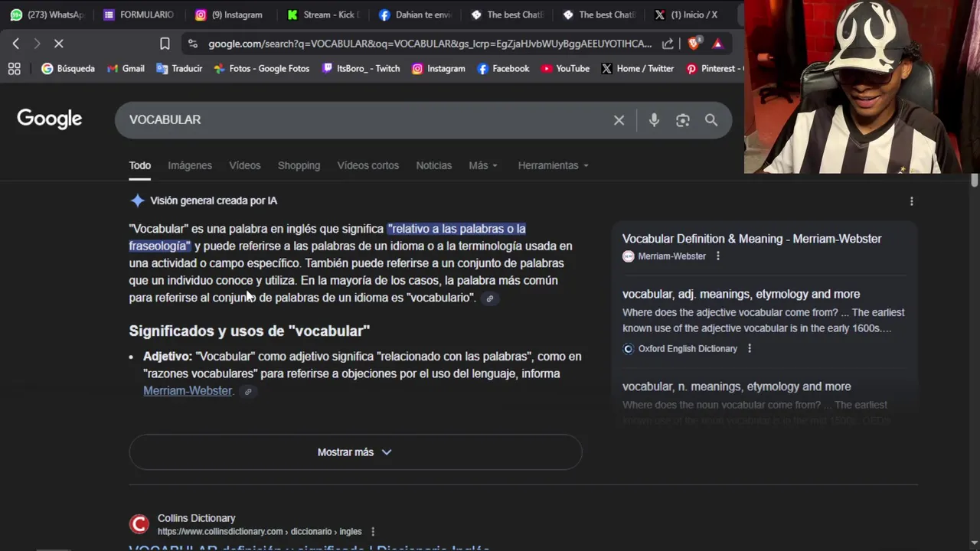Switch to the Instagram browser tab

click(231, 15)
